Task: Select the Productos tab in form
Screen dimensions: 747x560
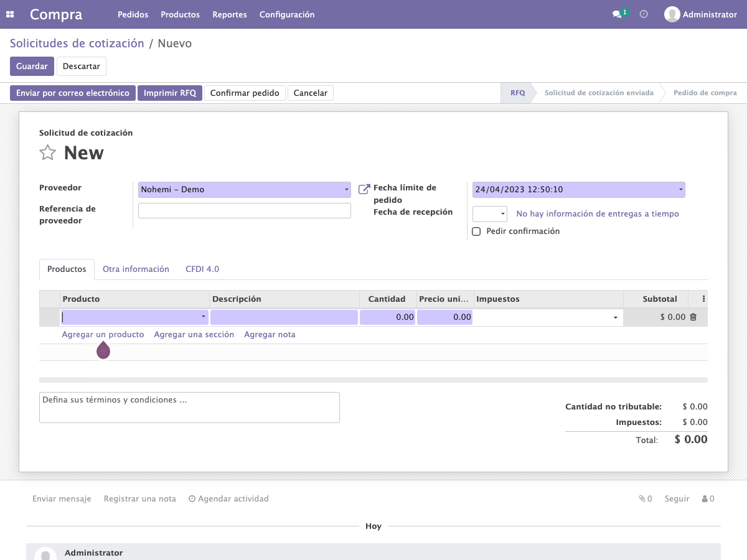Action: point(67,269)
